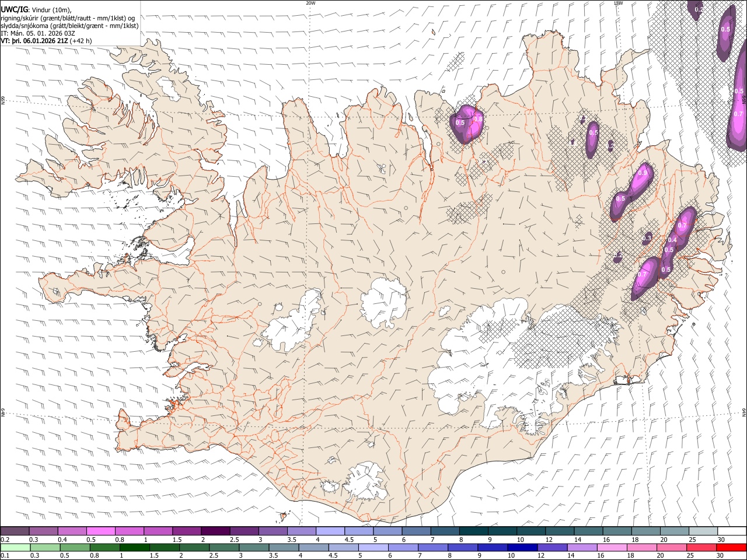Screen dimensions: 747x560
Task: Pick the lower legend swatch between 14 and 16
Action: pos(581,547)
